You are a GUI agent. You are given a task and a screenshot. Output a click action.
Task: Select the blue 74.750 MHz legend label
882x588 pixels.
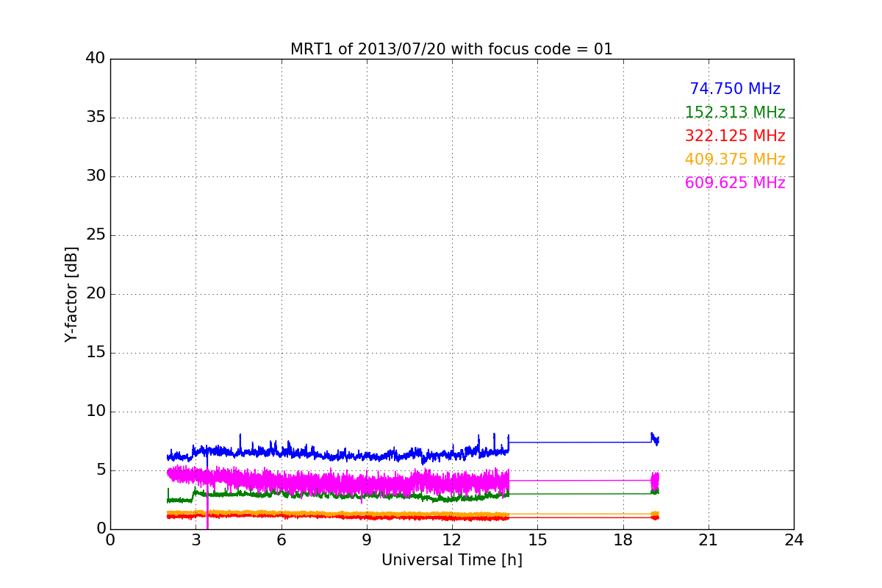point(735,89)
